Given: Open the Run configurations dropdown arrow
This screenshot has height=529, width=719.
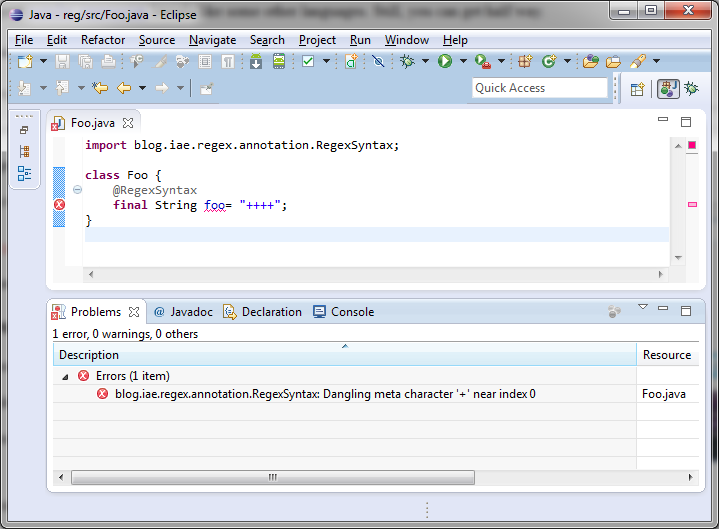Looking at the screenshot, I should (x=464, y=61).
